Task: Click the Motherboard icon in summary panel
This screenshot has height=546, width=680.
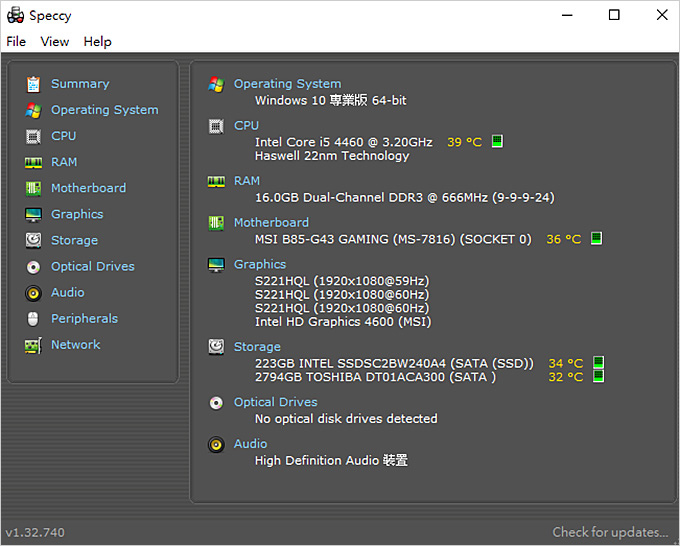Action: click(216, 223)
